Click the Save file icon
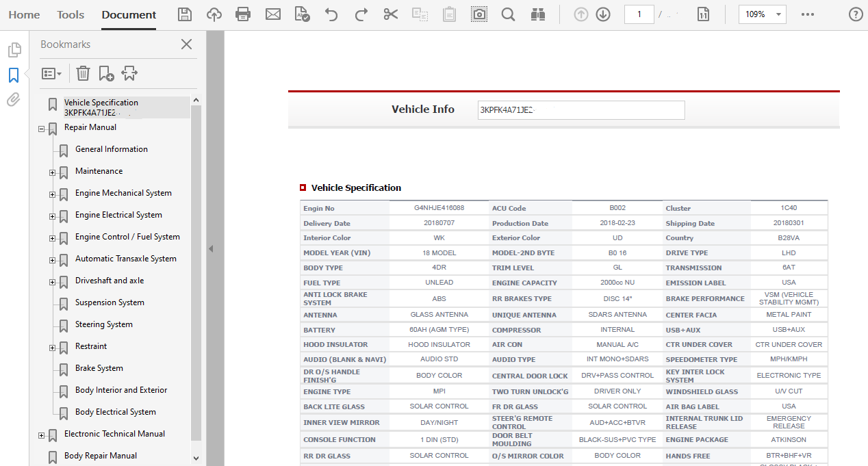This screenshot has height=466, width=868. pyautogui.click(x=184, y=14)
